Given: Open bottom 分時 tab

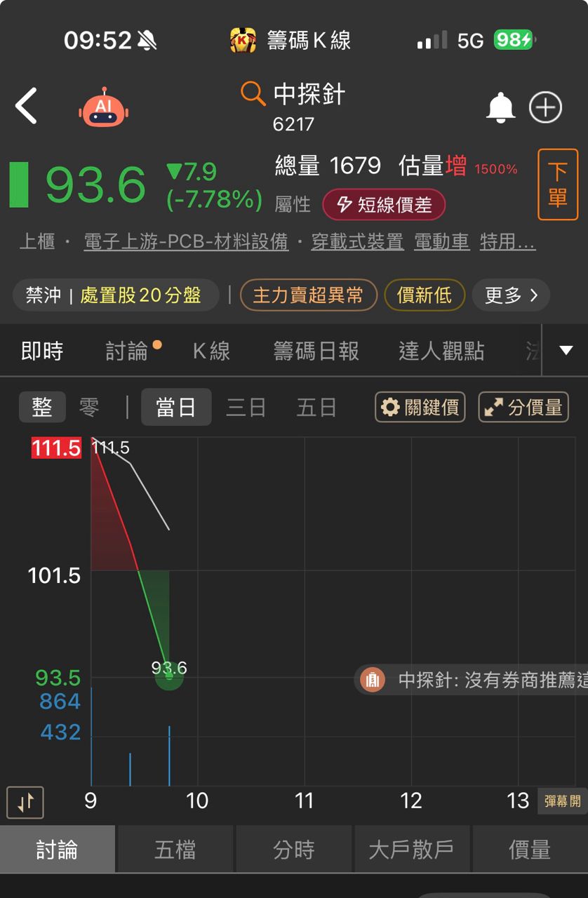Looking at the screenshot, I should [x=294, y=850].
